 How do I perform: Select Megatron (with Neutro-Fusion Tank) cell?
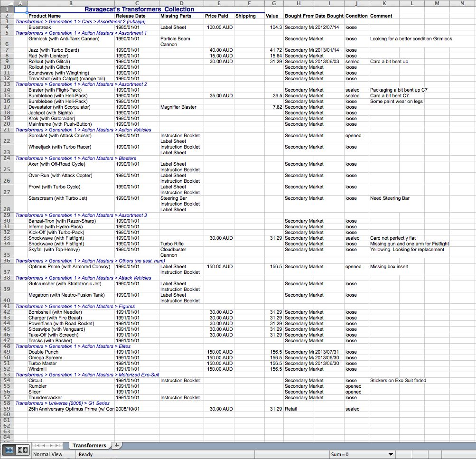pos(71,298)
